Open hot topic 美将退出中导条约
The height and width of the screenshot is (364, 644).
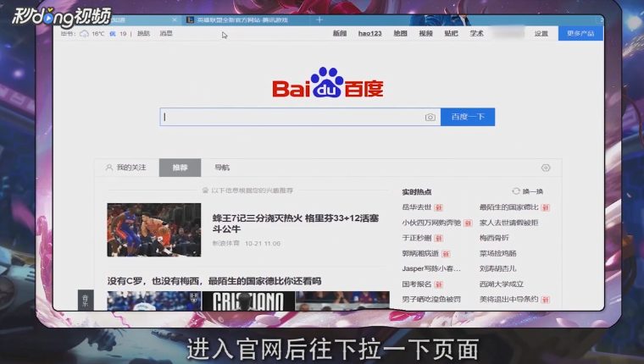pyautogui.click(x=509, y=299)
